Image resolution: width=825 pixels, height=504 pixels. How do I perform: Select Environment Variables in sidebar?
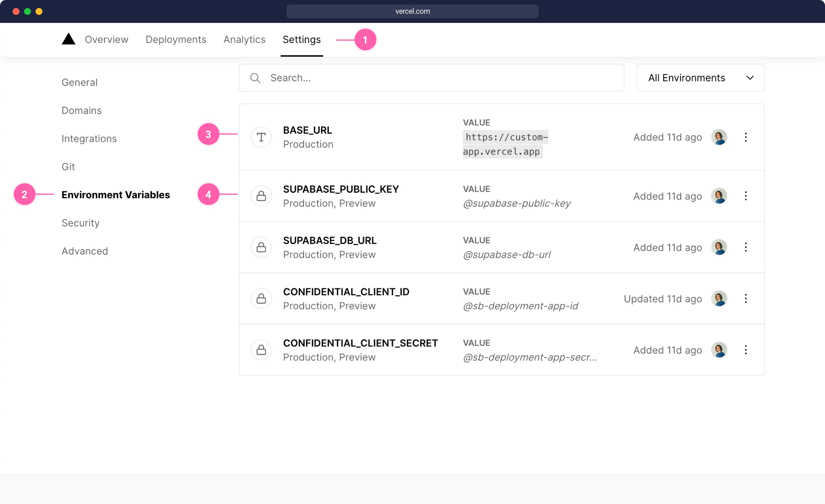115,195
